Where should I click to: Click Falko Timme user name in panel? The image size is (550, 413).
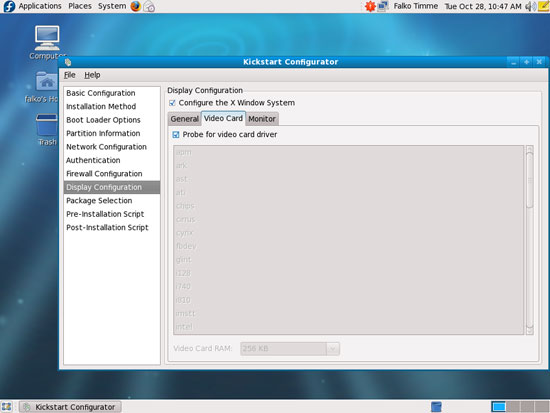pyautogui.click(x=416, y=6)
